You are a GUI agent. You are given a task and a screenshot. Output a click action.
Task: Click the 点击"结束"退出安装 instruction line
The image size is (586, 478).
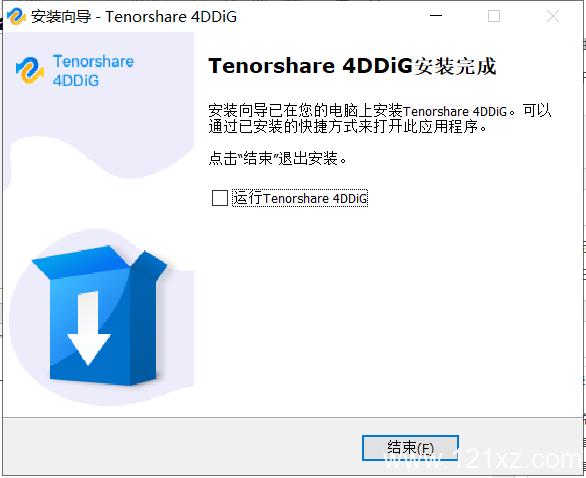pos(278,158)
